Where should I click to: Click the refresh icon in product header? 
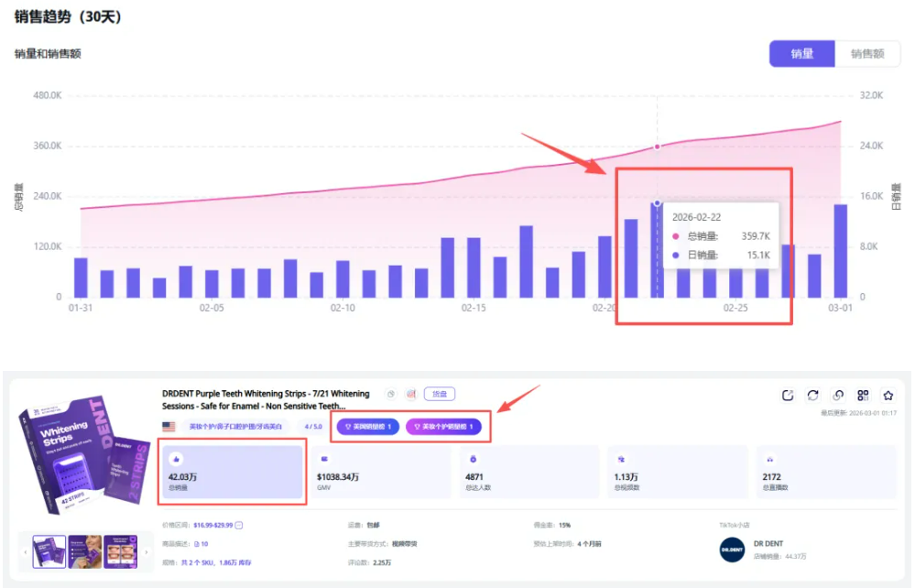pyautogui.click(x=812, y=396)
